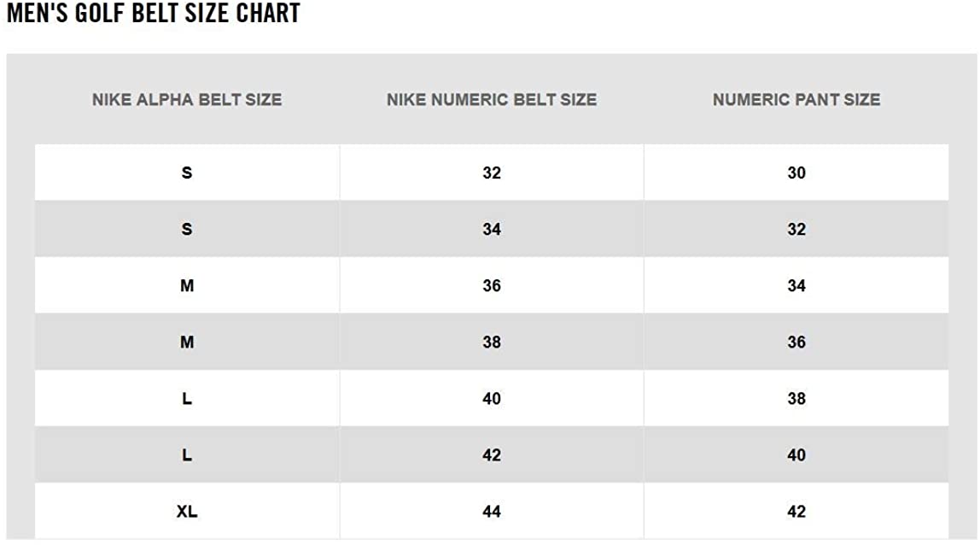The width and height of the screenshot is (980, 545).
Task: Select the numeric pant size 30 cell
Action: pos(796,173)
